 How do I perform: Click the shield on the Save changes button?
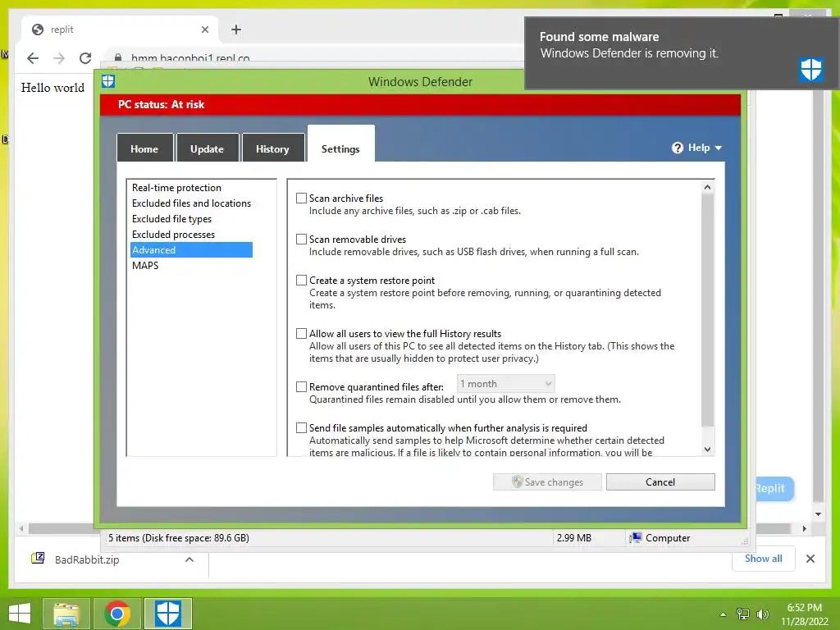pos(517,482)
